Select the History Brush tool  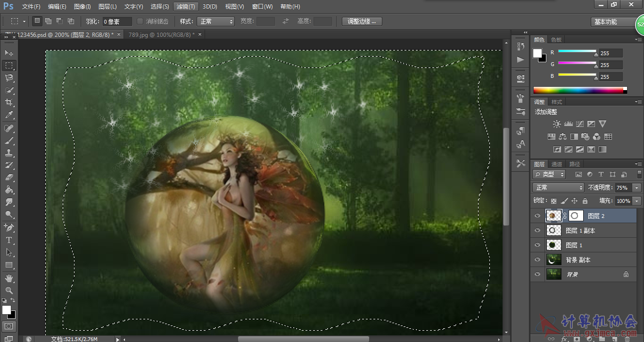click(9, 165)
